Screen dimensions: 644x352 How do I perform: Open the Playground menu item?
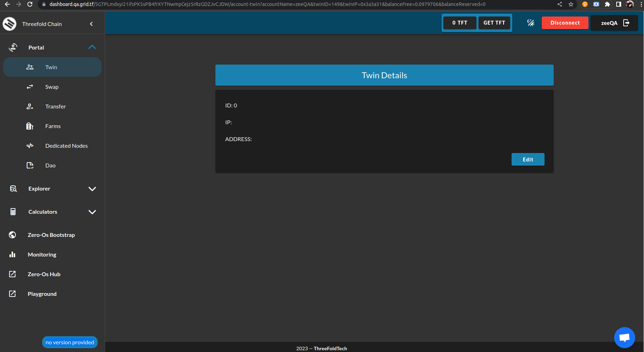pyautogui.click(x=42, y=294)
